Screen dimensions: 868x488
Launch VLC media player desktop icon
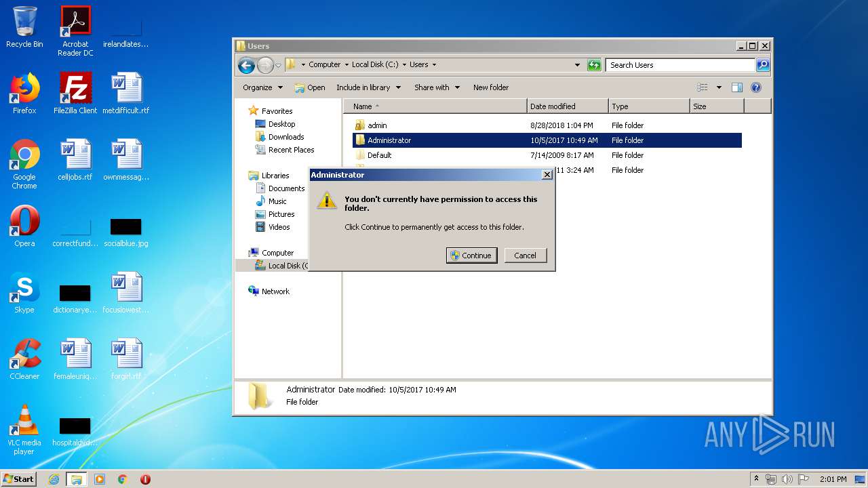(24, 430)
